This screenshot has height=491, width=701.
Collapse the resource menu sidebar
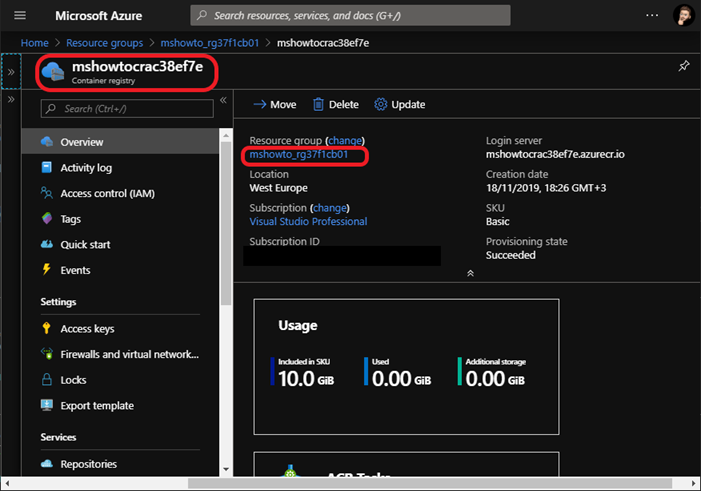pos(223,100)
